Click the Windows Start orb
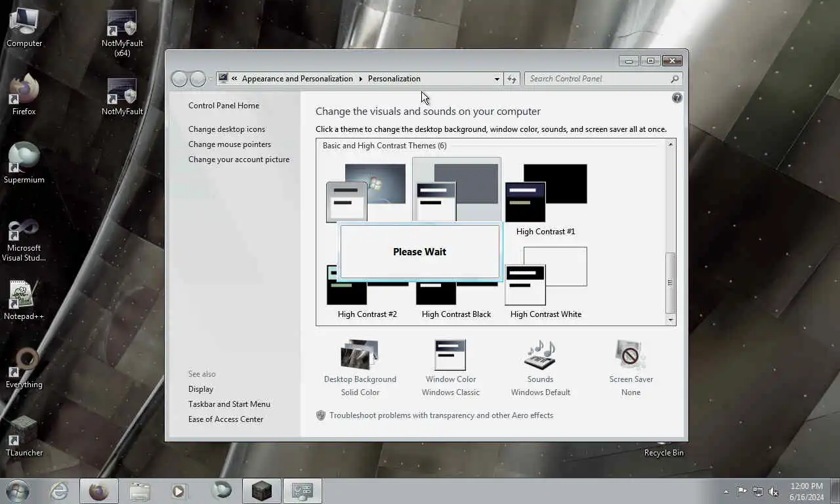 click(x=18, y=491)
